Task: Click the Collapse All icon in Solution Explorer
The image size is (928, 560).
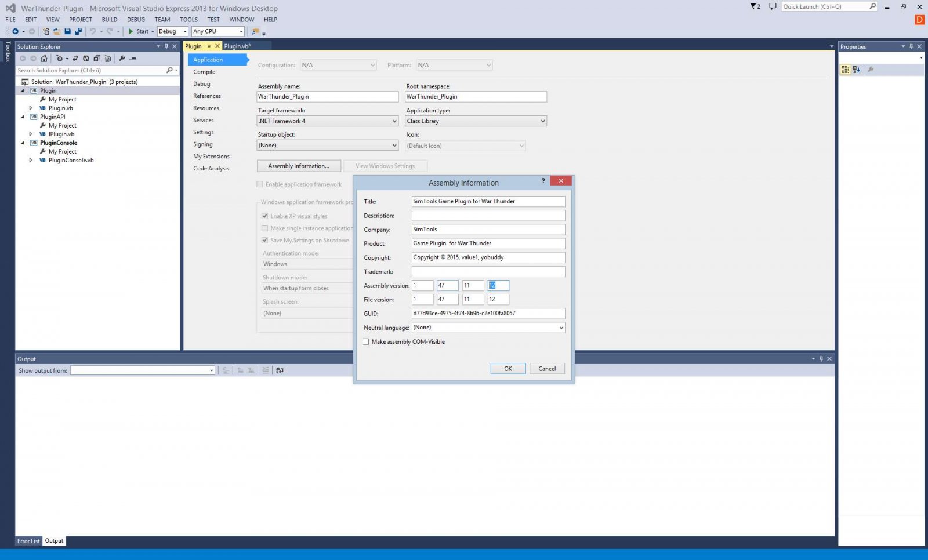Action: pos(97,59)
